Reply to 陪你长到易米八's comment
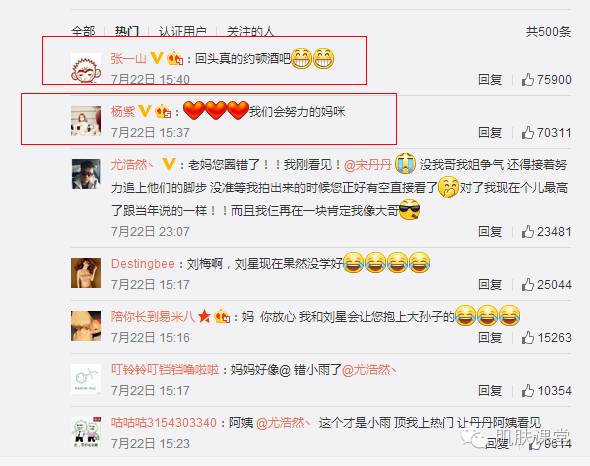 (490, 337)
